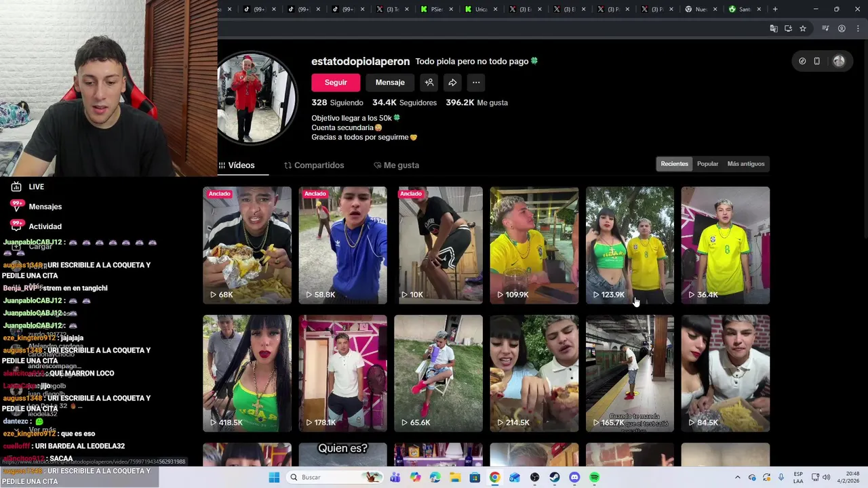Open OBS Studio from the taskbar
The image size is (868, 488).
coord(534,477)
